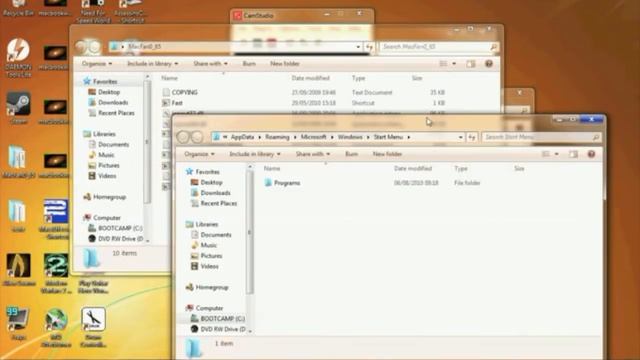Launch Steam from the desktop
The height and width of the screenshot is (360, 640).
click(18, 108)
